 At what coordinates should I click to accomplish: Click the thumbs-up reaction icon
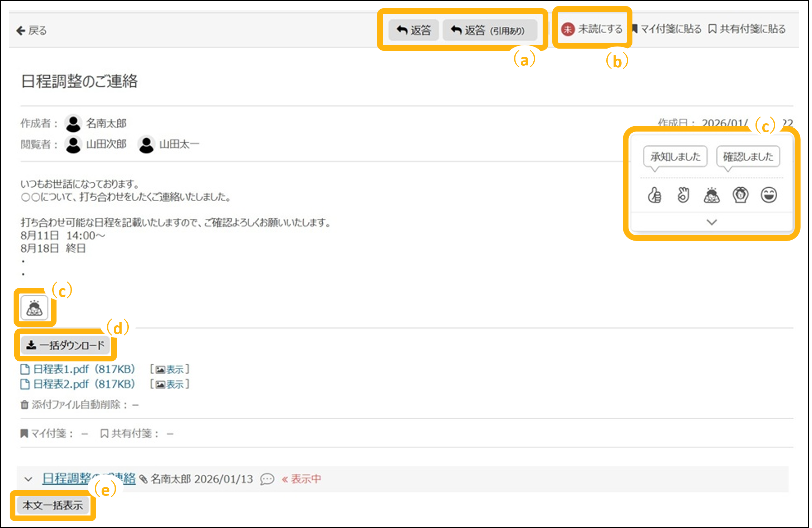(x=654, y=195)
